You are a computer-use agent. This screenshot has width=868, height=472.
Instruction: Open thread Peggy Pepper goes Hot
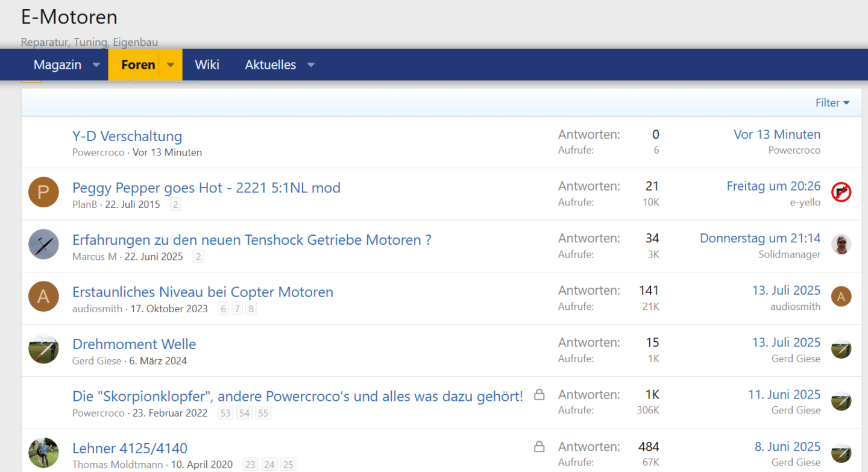point(206,188)
